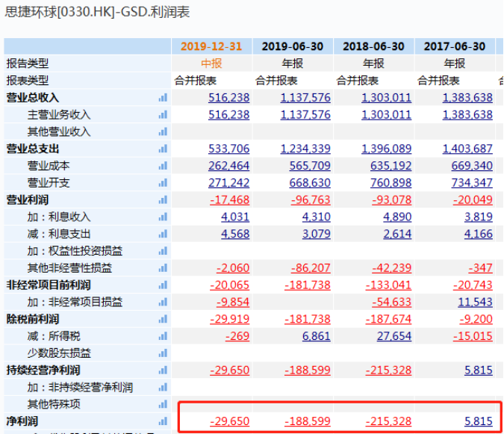Image resolution: width=504 pixels, height=434 pixels.
Task: Select the 2018-06-30 column header
Action: 373,46
